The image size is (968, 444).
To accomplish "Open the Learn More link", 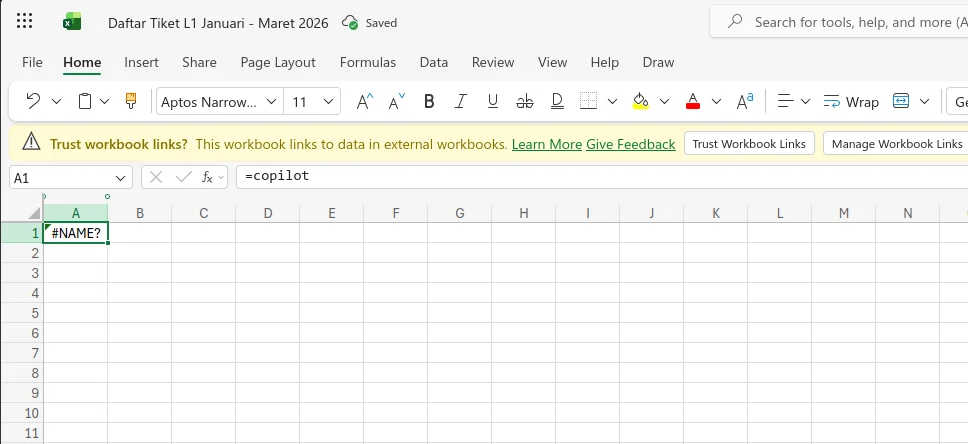I will pos(546,144).
